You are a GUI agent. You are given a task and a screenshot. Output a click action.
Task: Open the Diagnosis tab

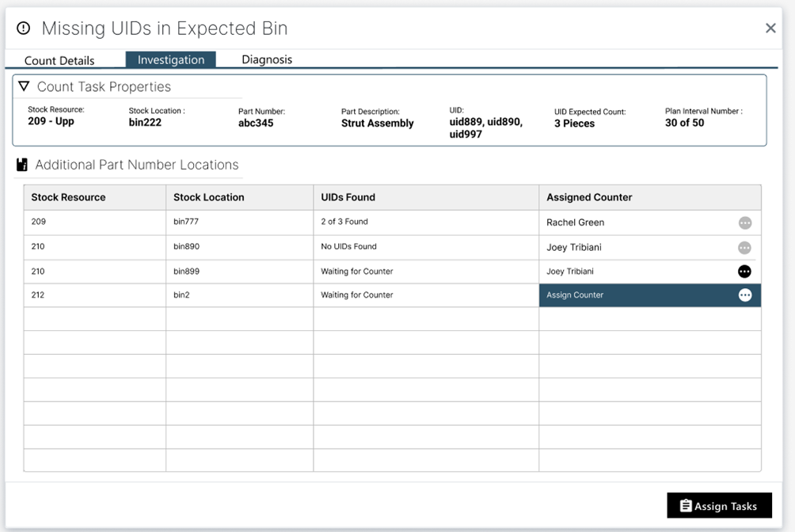(x=267, y=59)
